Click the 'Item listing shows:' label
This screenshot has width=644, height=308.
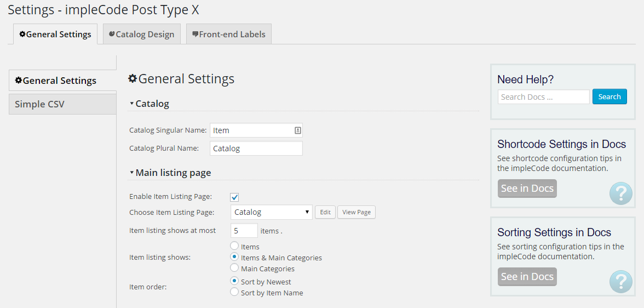160,258
